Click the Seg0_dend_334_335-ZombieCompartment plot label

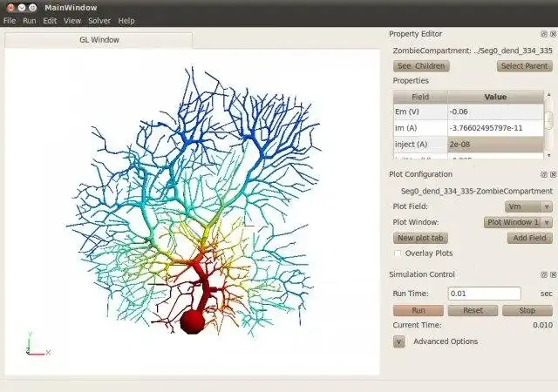477,192
